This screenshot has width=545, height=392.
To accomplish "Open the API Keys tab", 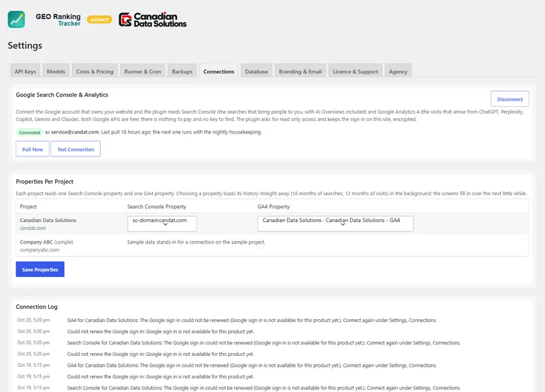I will pos(25,71).
